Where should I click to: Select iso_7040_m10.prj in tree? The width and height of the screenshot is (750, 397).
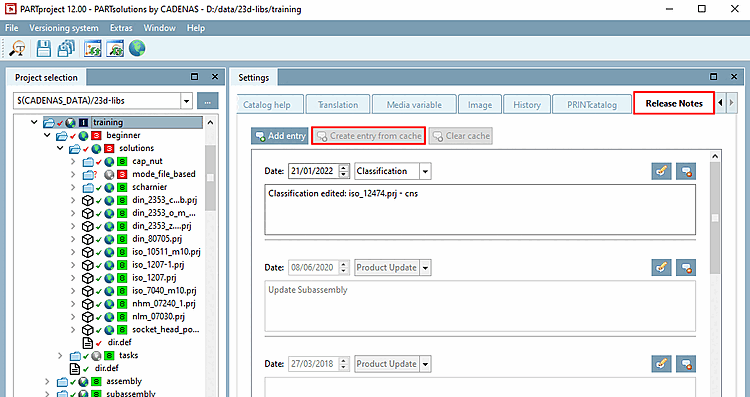pos(164,290)
